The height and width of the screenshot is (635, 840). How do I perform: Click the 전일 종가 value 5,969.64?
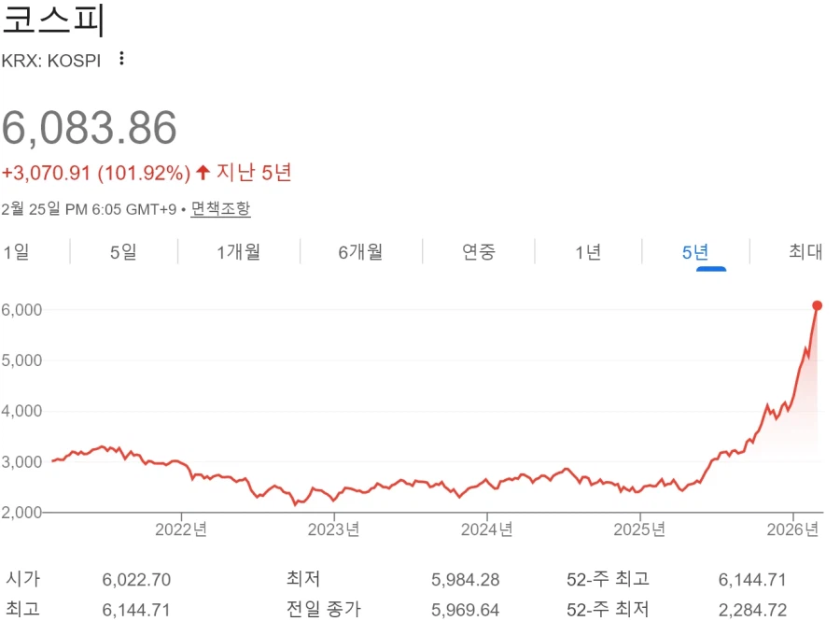pyautogui.click(x=466, y=609)
